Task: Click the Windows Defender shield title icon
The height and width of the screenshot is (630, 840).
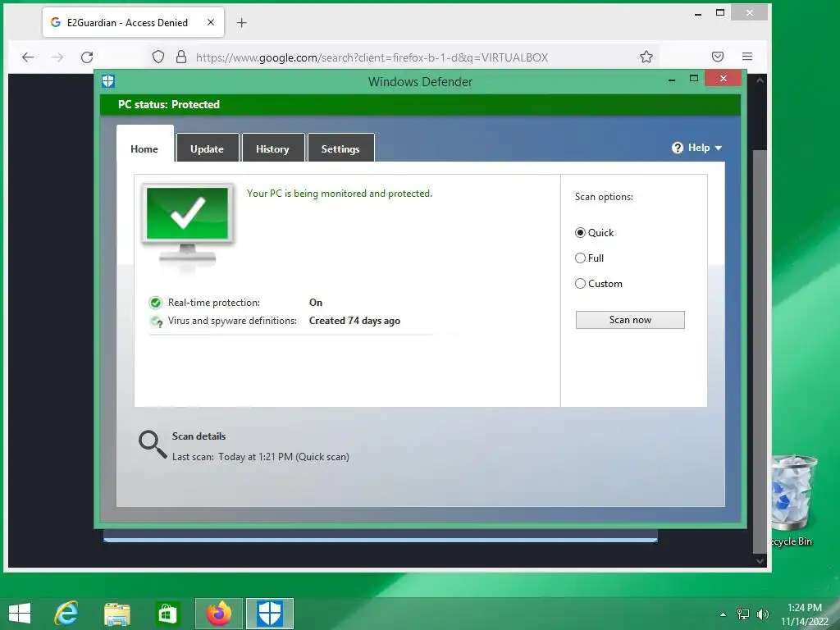Action: click(x=108, y=81)
